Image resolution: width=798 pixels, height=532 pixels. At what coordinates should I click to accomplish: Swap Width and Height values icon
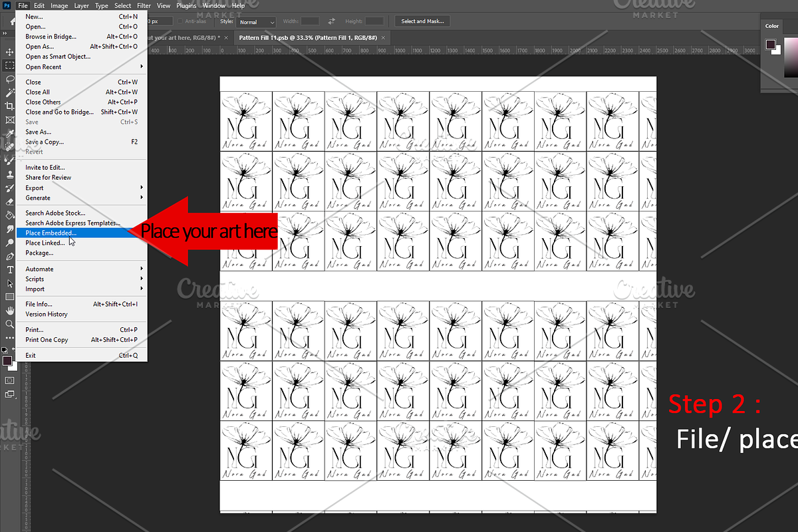(332, 22)
